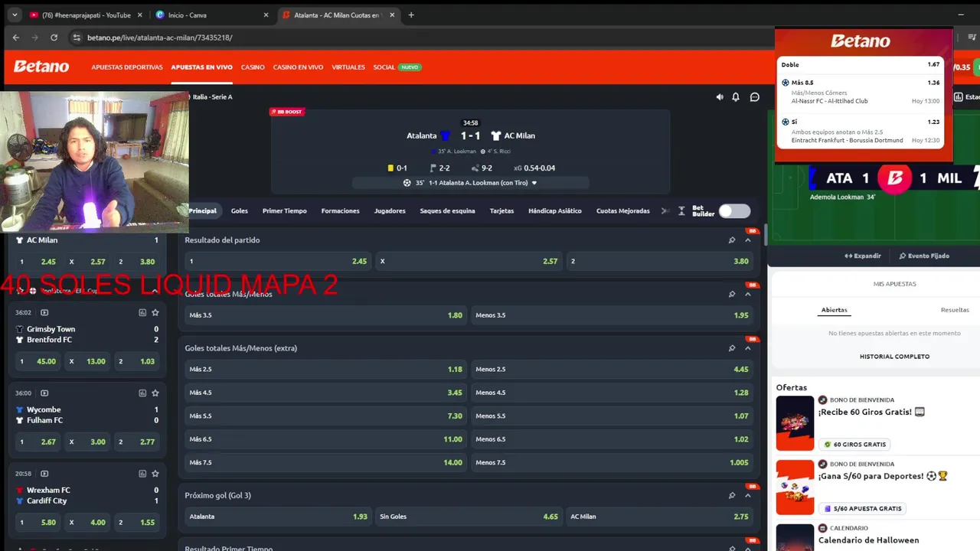Collapse the Resultado del partido section
The height and width of the screenshot is (551, 980).
748,240
